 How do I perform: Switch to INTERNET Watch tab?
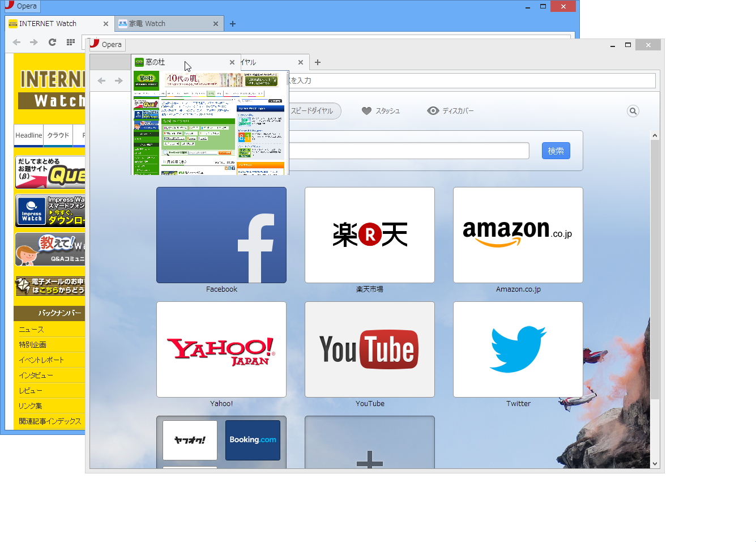click(59, 24)
